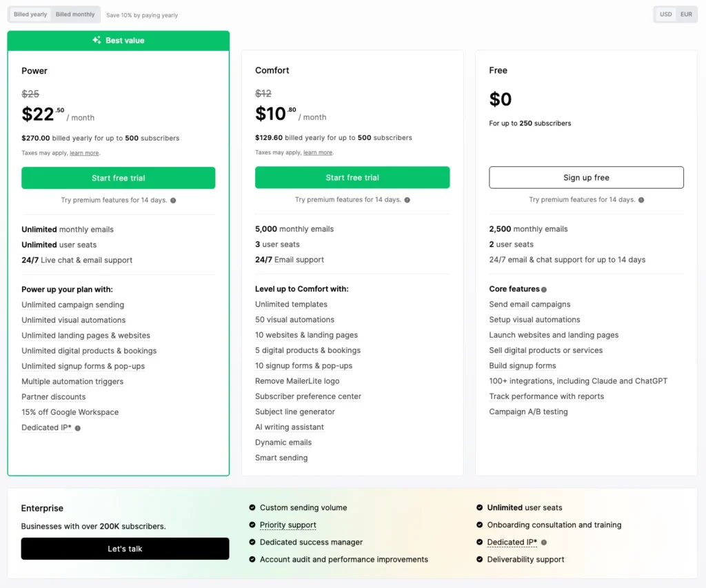Start free trial for Power plan

tap(119, 178)
